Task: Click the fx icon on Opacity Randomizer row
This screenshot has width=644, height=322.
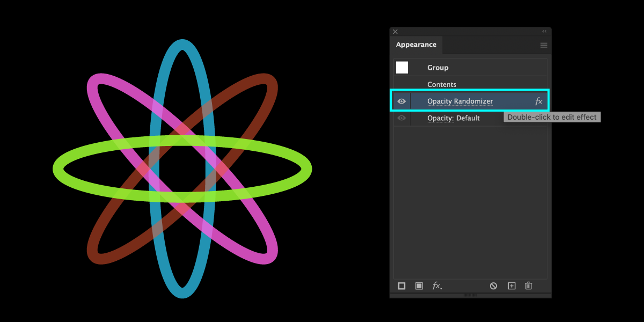Action: pyautogui.click(x=539, y=101)
